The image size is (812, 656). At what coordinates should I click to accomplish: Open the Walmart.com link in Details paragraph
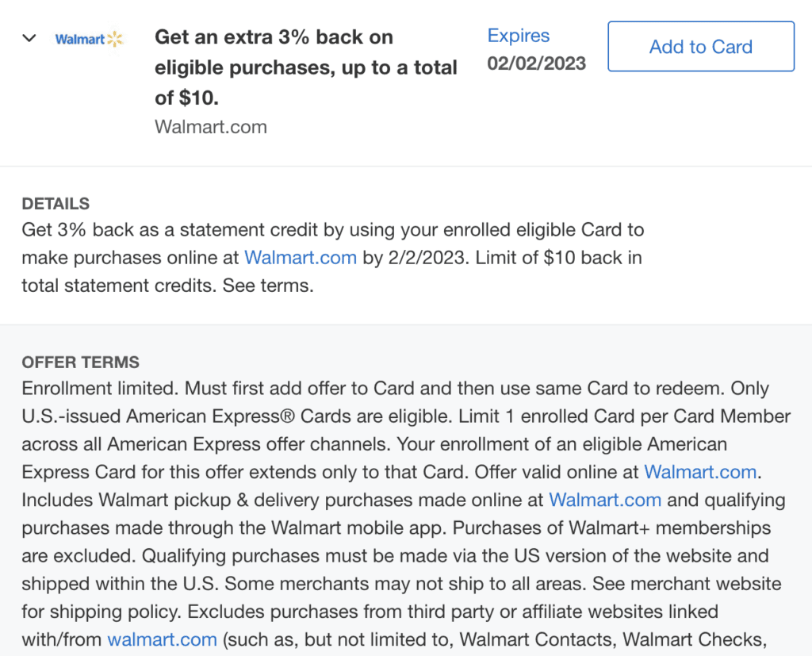301,258
